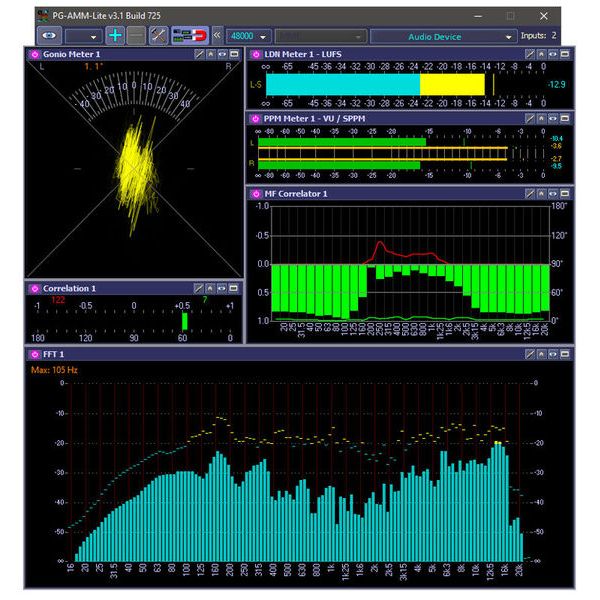Open settings pencil icon on Gonio Meter 1
This screenshot has height=600, width=600.
point(199,54)
